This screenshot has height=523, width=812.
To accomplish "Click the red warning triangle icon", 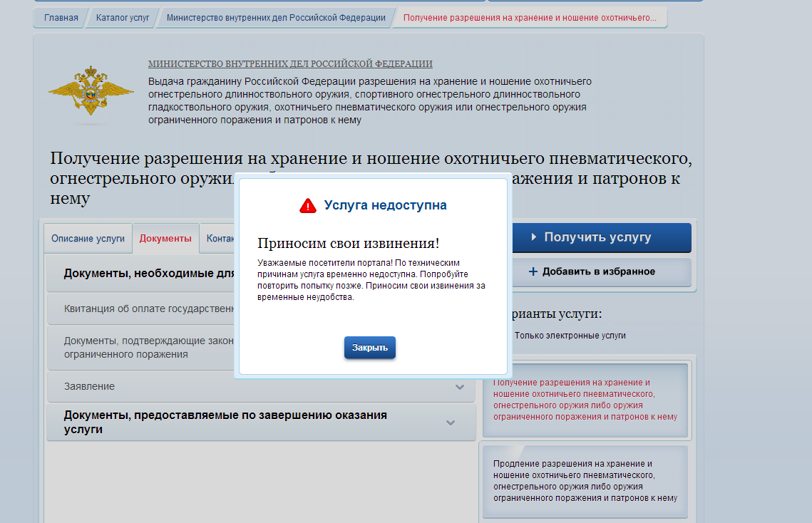I will pos(307,206).
